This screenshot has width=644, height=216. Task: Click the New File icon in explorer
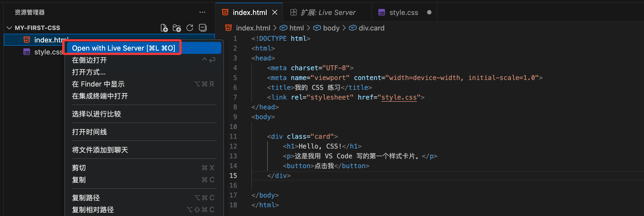pos(164,28)
